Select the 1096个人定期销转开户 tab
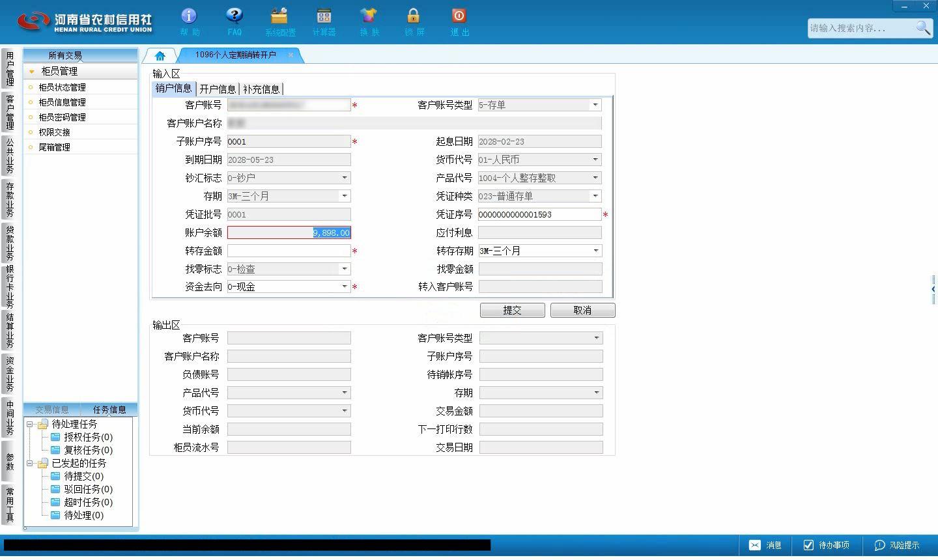938x560 pixels. (x=236, y=55)
